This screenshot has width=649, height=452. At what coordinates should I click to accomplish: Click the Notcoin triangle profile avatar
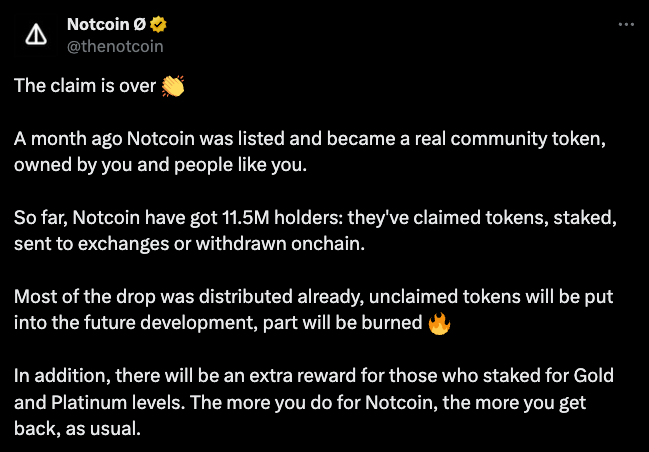pos(36,35)
